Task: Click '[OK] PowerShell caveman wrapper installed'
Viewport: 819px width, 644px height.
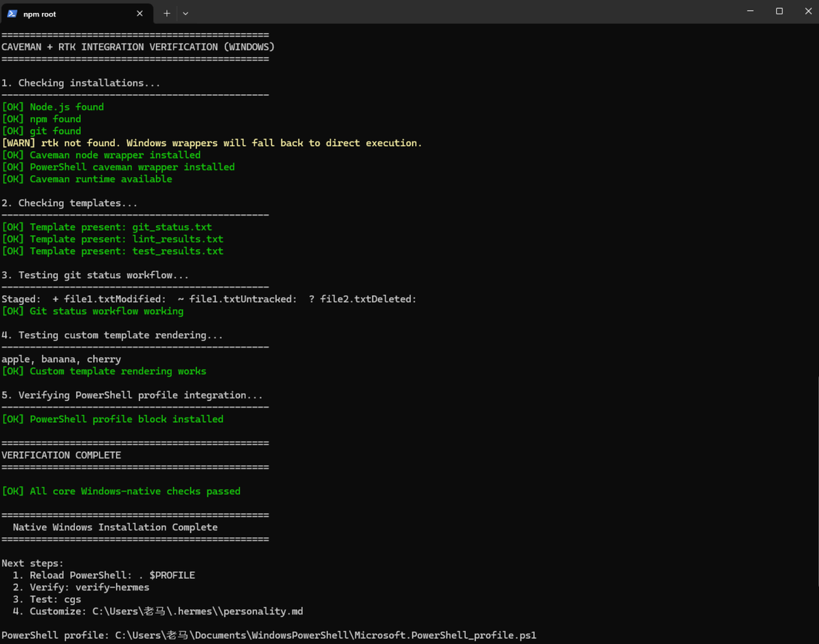Action: (119, 167)
